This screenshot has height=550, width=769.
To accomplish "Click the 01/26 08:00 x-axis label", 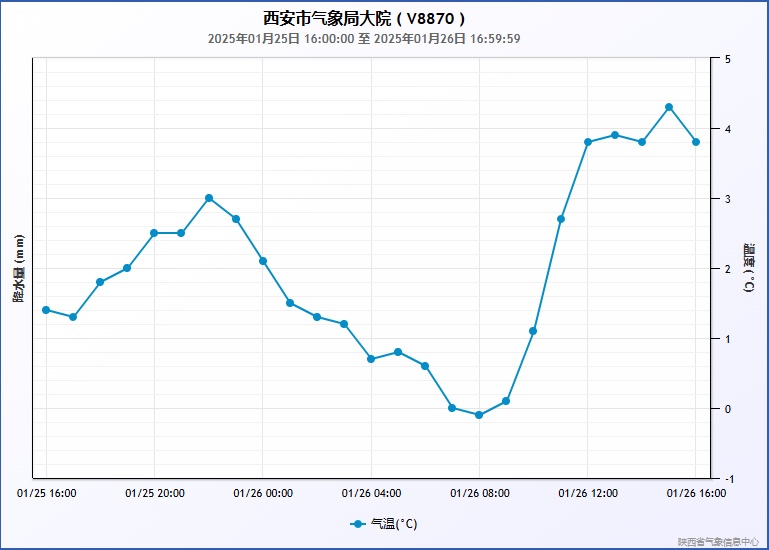I will (x=480, y=493).
